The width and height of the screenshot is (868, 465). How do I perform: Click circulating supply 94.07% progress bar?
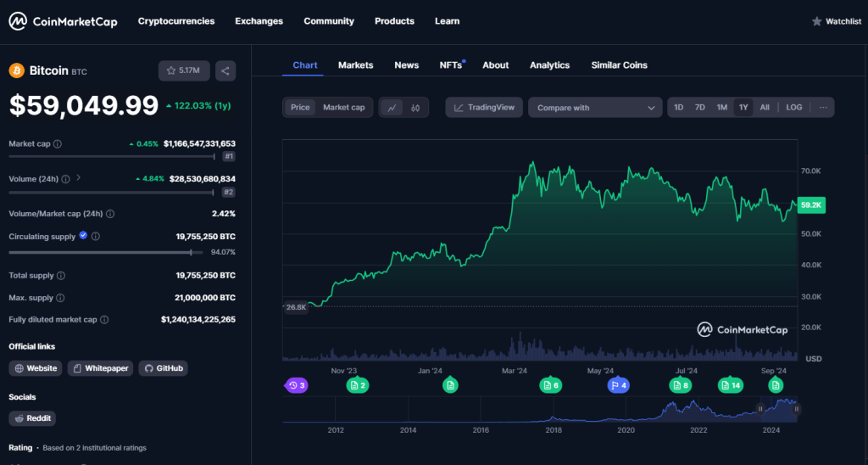[106, 252]
